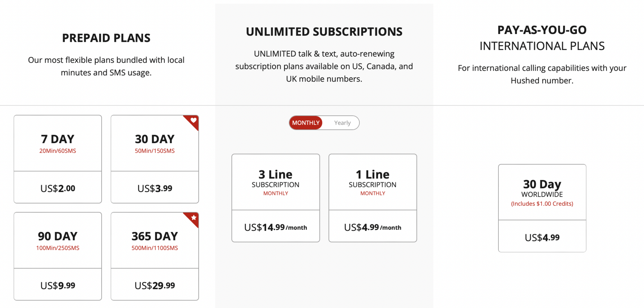Click the US$29.99 price on 365 DAY
Screen dimensions: 644x308
tap(155, 286)
